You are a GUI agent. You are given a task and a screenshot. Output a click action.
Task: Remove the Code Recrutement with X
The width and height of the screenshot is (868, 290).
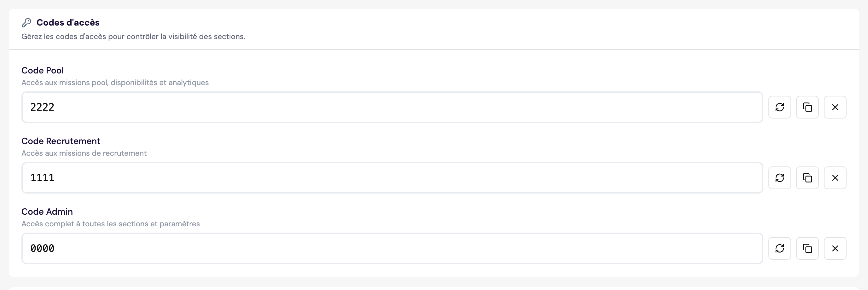pyautogui.click(x=835, y=178)
